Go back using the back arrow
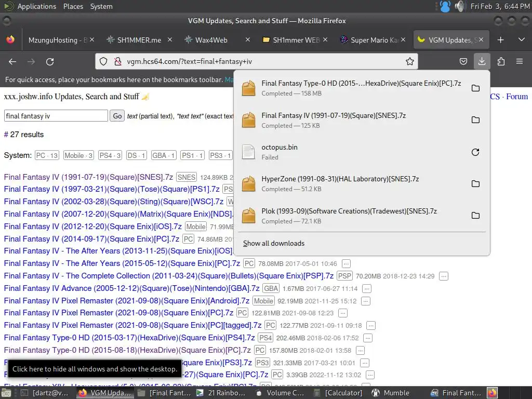This screenshot has height=399, width=532. (12, 61)
